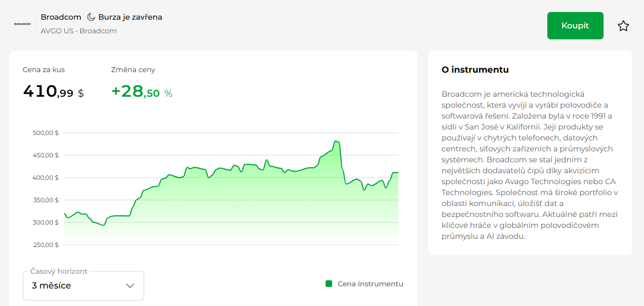Viewport: 644px width, 306px height.
Task: Click the Broadcom title text
Action: click(x=61, y=17)
